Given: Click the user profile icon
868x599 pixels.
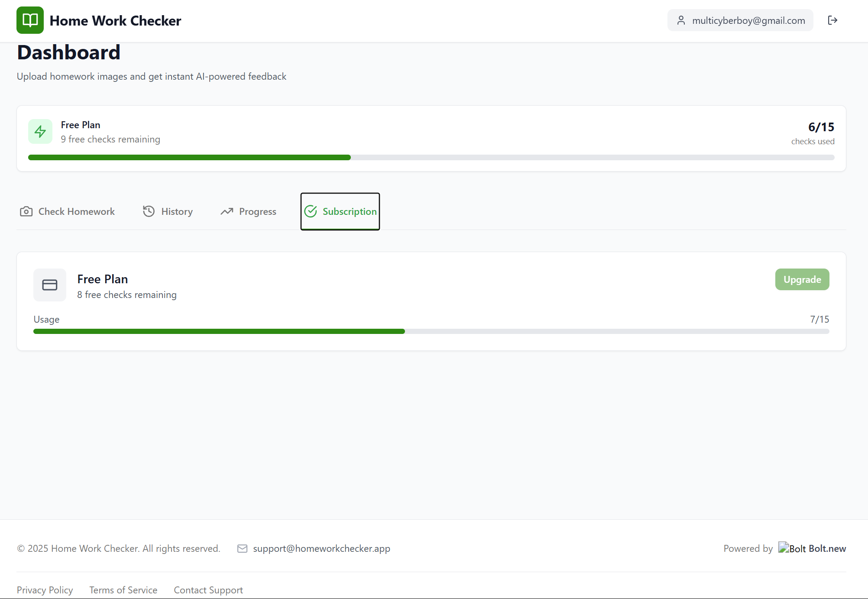Looking at the screenshot, I should (x=681, y=20).
